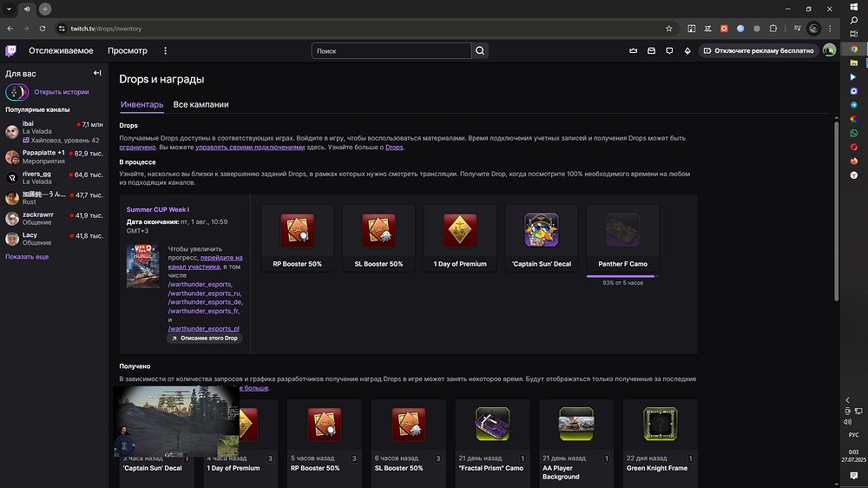Open the Просмотр menu item

[128, 51]
